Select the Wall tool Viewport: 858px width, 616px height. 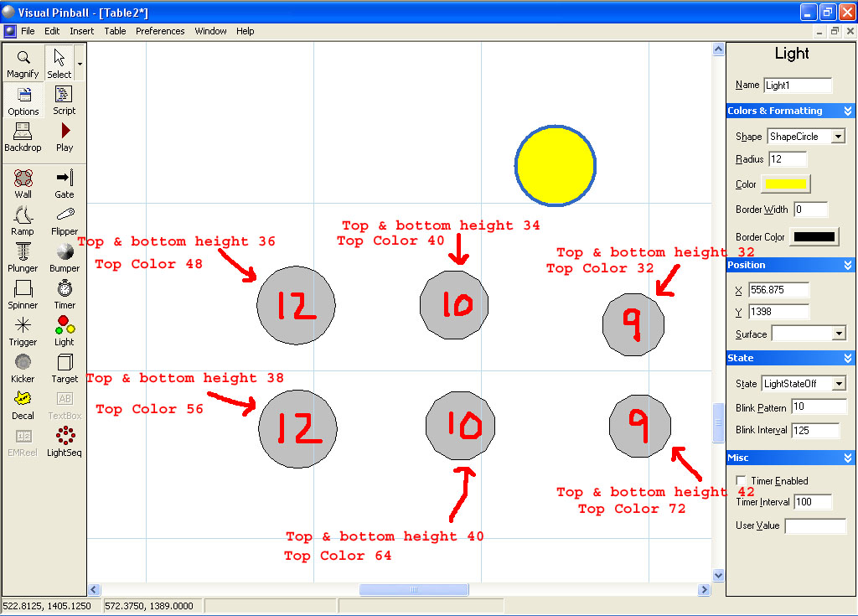coord(23,184)
